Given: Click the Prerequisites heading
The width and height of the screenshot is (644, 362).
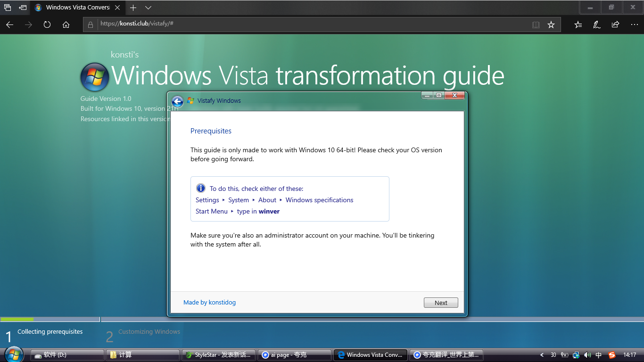Looking at the screenshot, I should 211,131.
